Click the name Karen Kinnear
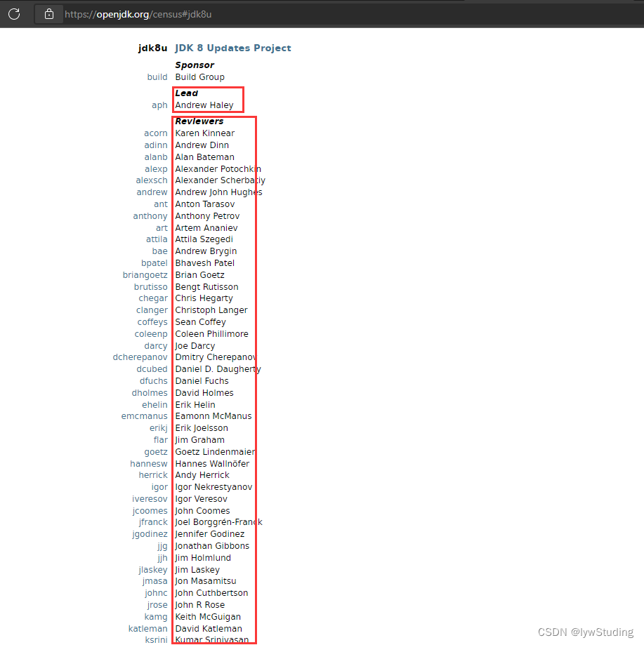 coord(205,133)
